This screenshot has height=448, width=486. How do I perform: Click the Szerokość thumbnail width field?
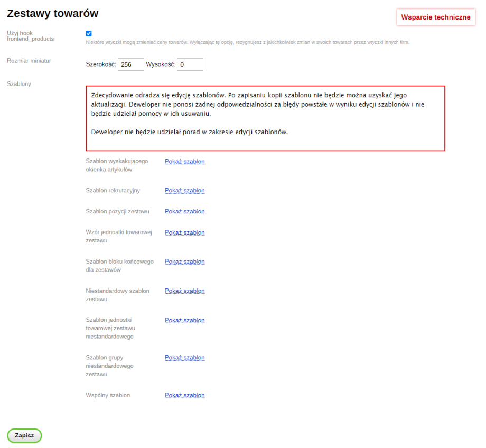coord(130,64)
